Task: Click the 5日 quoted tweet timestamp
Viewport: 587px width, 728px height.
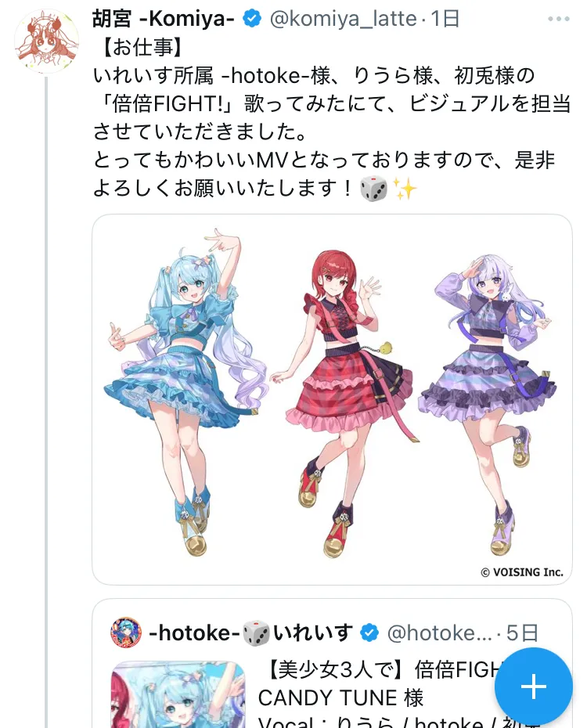Action: 522,632
